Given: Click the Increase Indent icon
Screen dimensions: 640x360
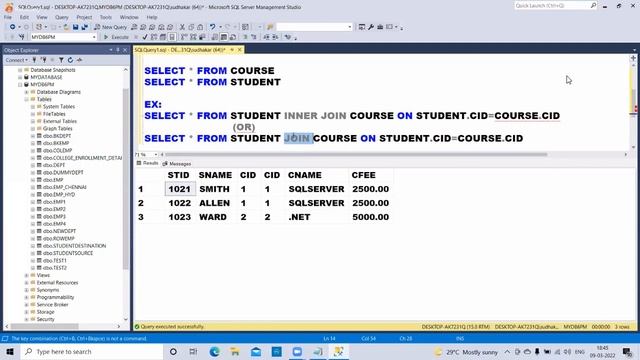Looking at the screenshot, I should click(x=275, y=37).
